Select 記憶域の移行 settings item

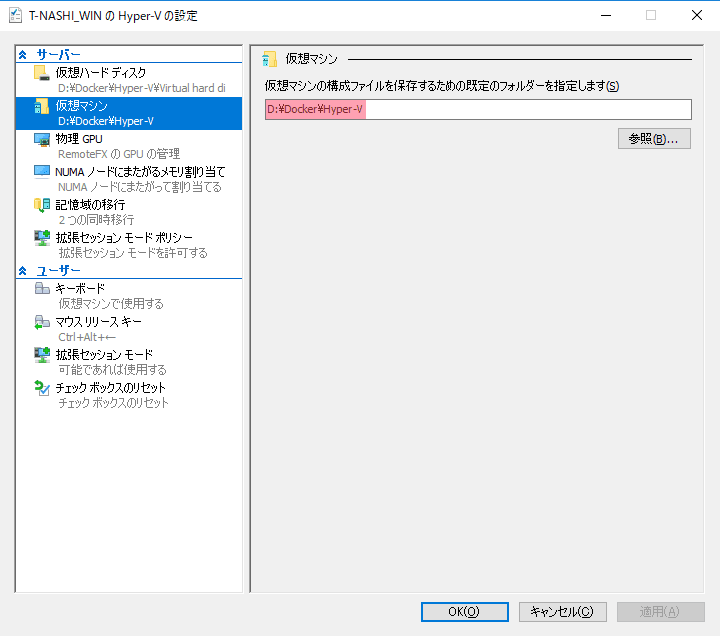coord(129,213)
